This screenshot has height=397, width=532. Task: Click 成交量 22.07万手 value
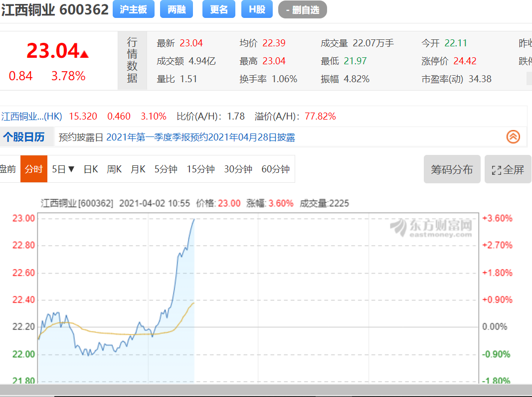pos(373,43)
